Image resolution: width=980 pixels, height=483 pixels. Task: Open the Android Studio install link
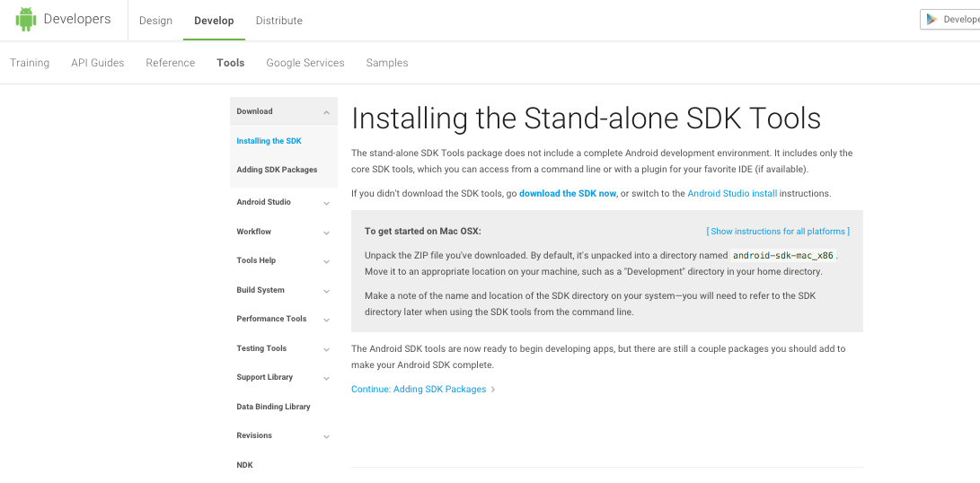732,194
